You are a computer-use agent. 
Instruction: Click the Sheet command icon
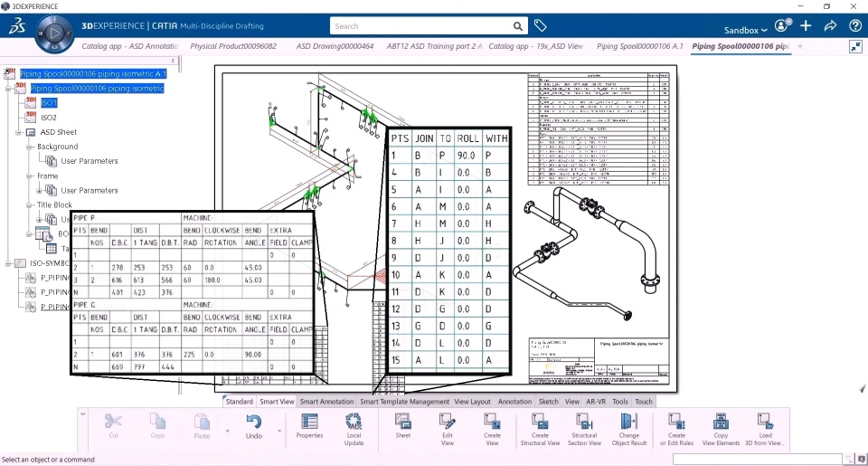403,422
